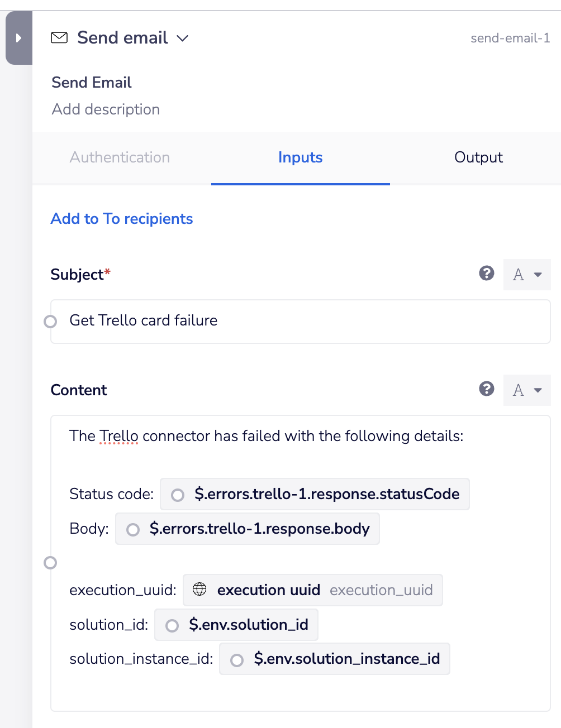Image resolution: width=561 pixels, height=728 pixels.
Task: Click Add description placeholder text
Action: pyautogui.click(x=106, y=109)
